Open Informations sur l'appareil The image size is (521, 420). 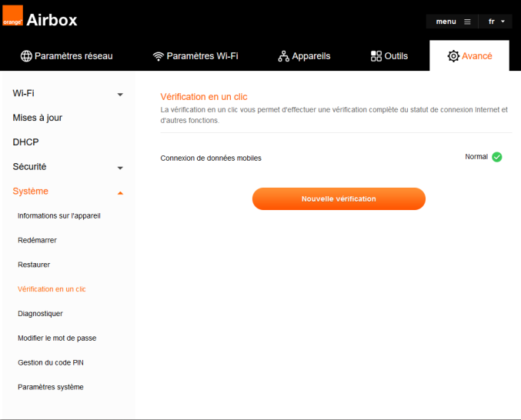point(59,216)
